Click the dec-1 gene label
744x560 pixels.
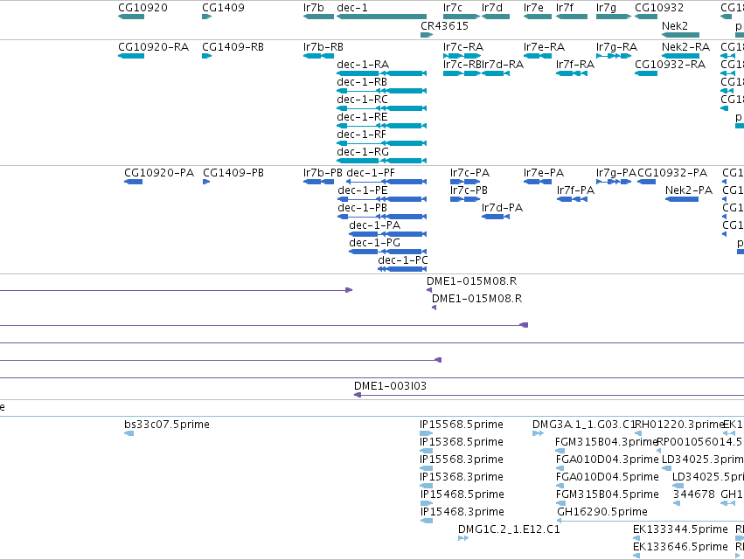point(352,8)
